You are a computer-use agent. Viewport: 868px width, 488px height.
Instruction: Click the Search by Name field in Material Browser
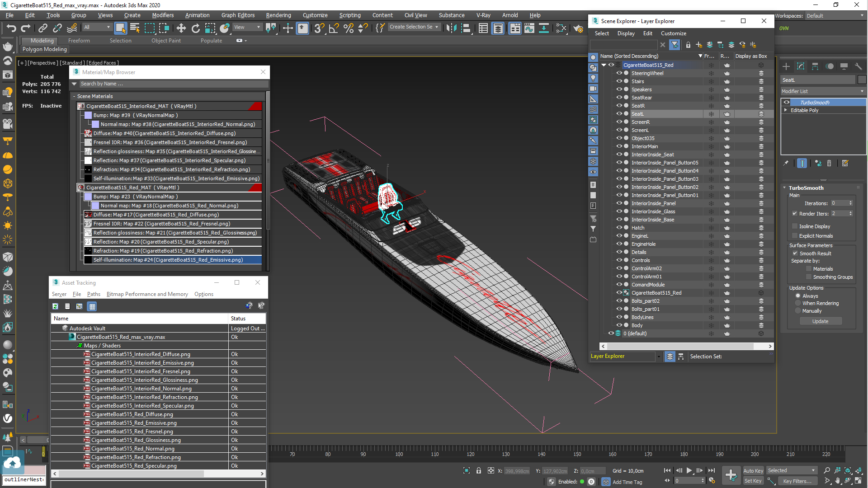[174, 84]
